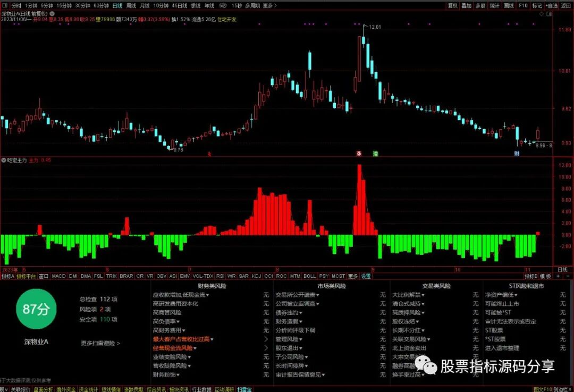Click the diamond icon at chart top right

click(x=542, y=14)
